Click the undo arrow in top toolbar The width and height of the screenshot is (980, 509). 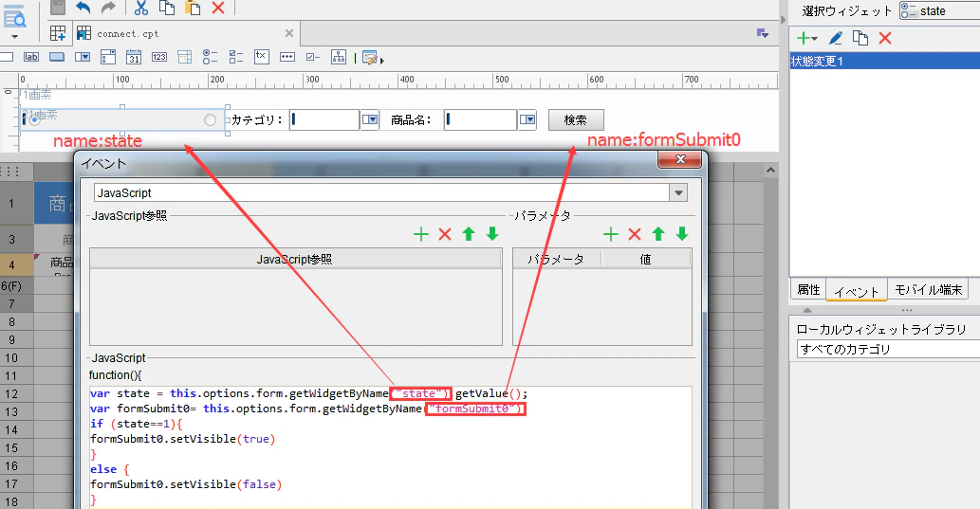[x=83, y=8]
